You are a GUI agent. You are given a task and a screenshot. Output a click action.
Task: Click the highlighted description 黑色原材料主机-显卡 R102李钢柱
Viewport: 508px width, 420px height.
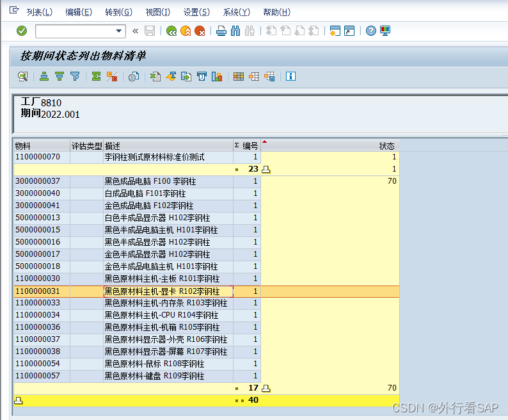click(162, 291)
